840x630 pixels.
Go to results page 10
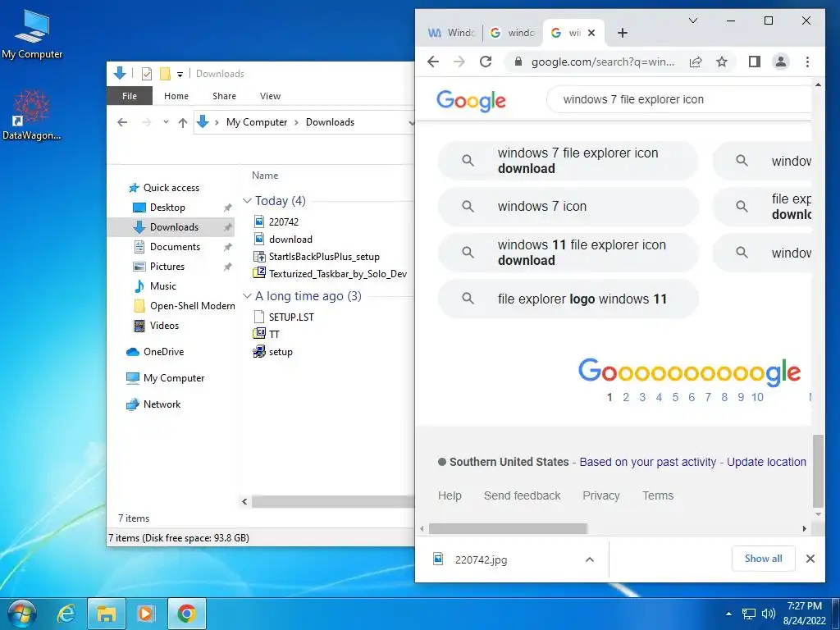coord(757,398)
